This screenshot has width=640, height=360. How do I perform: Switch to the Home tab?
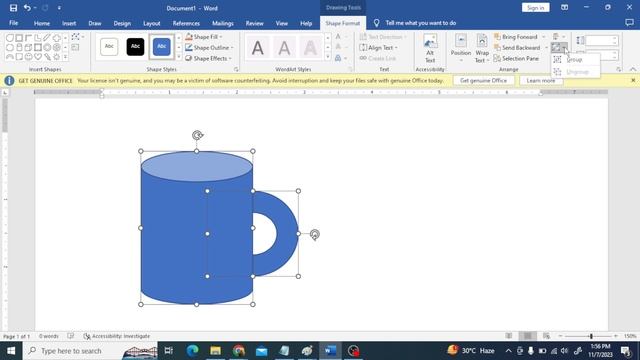point(42,23)
